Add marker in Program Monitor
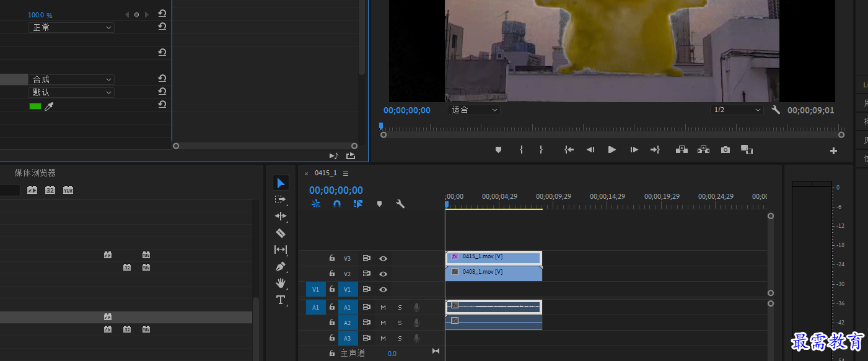868x361 pixels. click(498, 150)
